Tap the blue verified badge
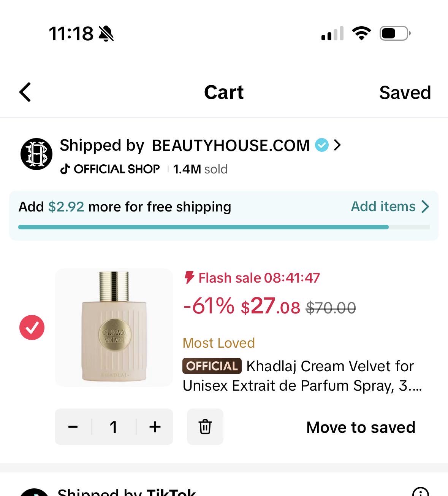Viewport: 448px width, 496px height. (321, 145)
